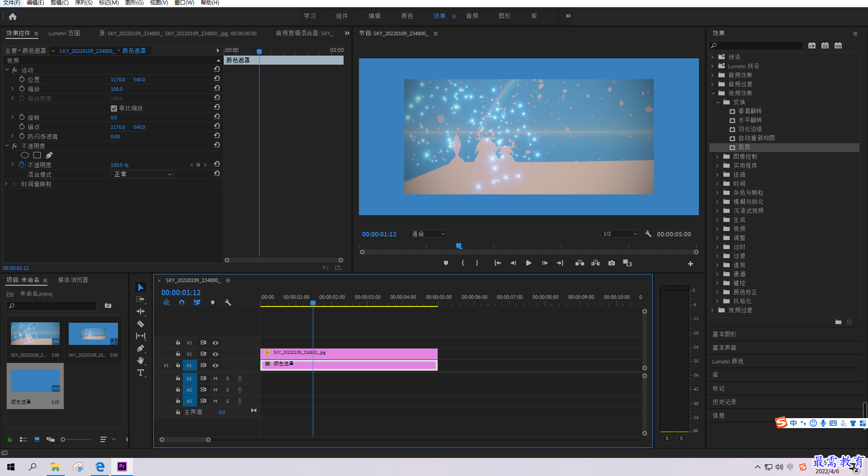Toggle uniform scale checkbox
The width and height of the screenshot is (868, 476).
click(114, 108)
